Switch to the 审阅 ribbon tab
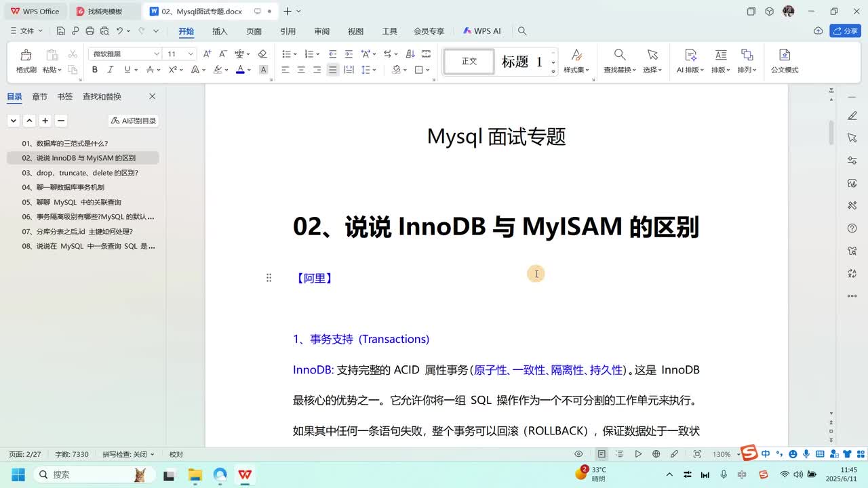 (321, 31)
